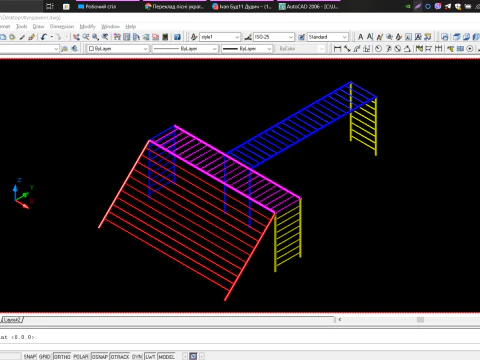Open the Table Style manager icon
480x360 pixels.
301,37
